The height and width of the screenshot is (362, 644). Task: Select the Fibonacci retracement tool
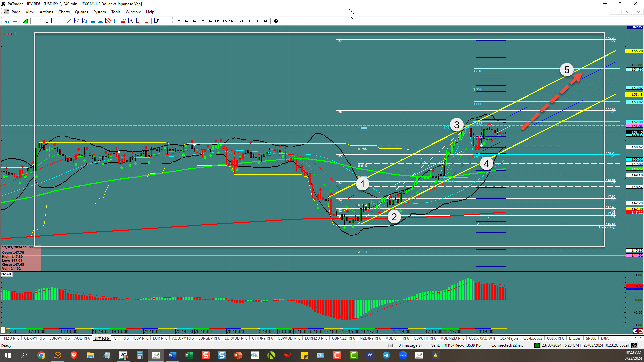point(93,21)
